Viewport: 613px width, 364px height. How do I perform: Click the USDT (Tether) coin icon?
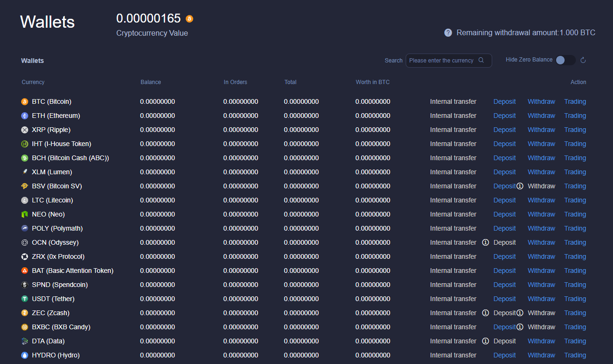pyautogui.click(x=25, y=299)
